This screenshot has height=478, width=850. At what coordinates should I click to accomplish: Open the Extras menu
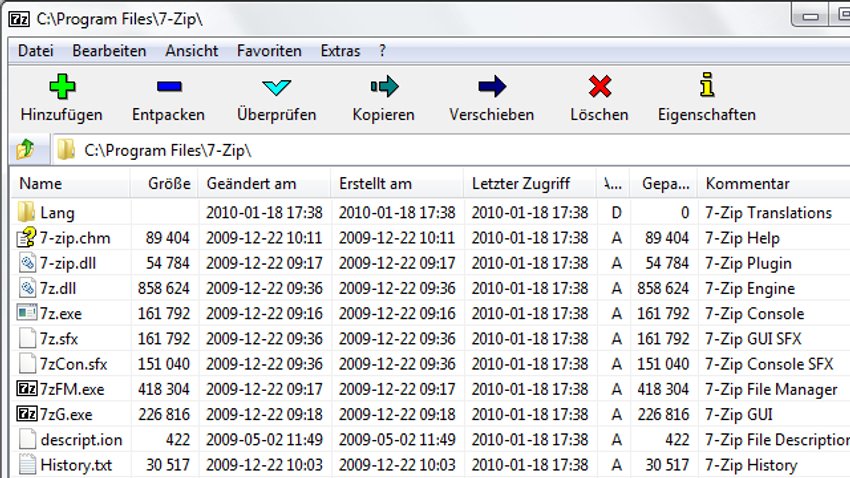tap(340, 51)
